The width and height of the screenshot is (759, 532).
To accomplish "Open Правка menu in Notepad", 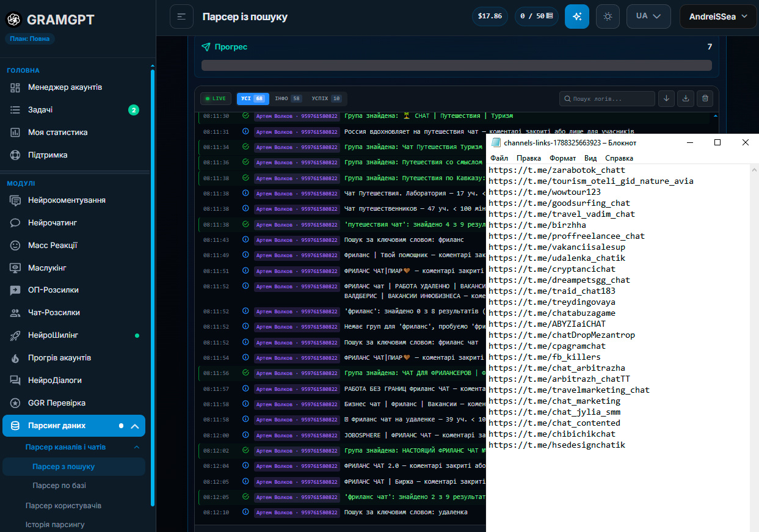I will pos(529,158).
